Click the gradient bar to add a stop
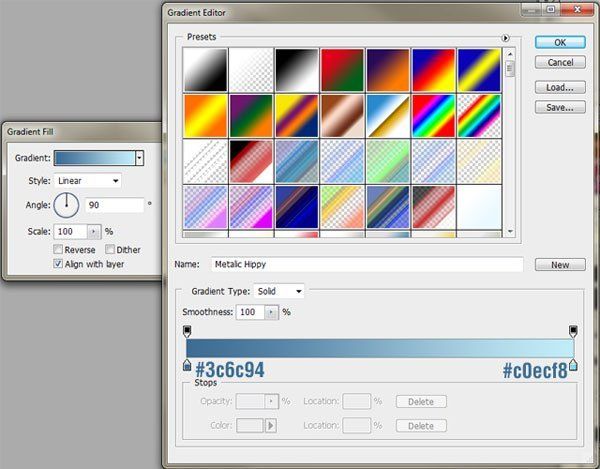Viewport: 600px width, 469px height. 380,348
